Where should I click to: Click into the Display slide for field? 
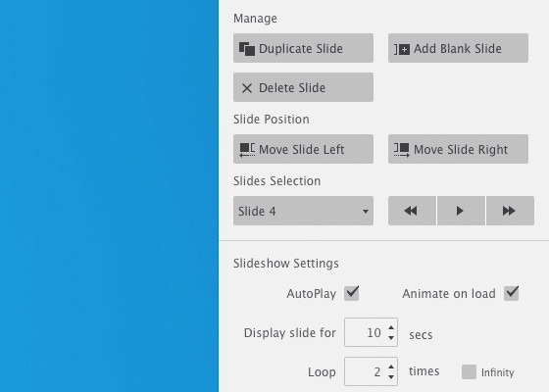[x=366, y=332]
